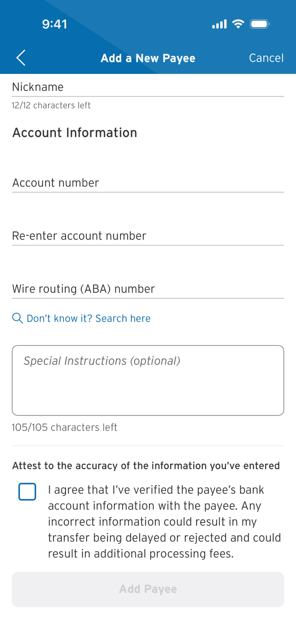Tap the 9:41 clock in status bar
The width and height of the screenshot is (296, 644).
[54, 24]
